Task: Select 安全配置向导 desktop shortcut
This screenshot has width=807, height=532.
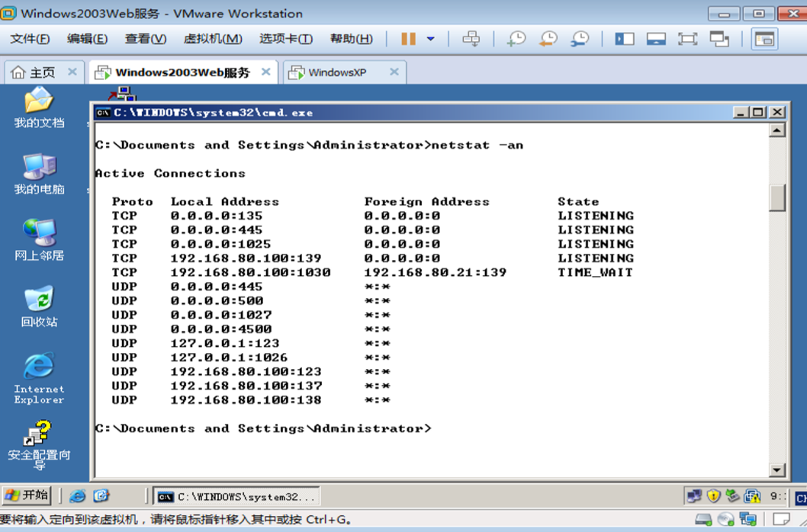Action: [x=39, y=445]
